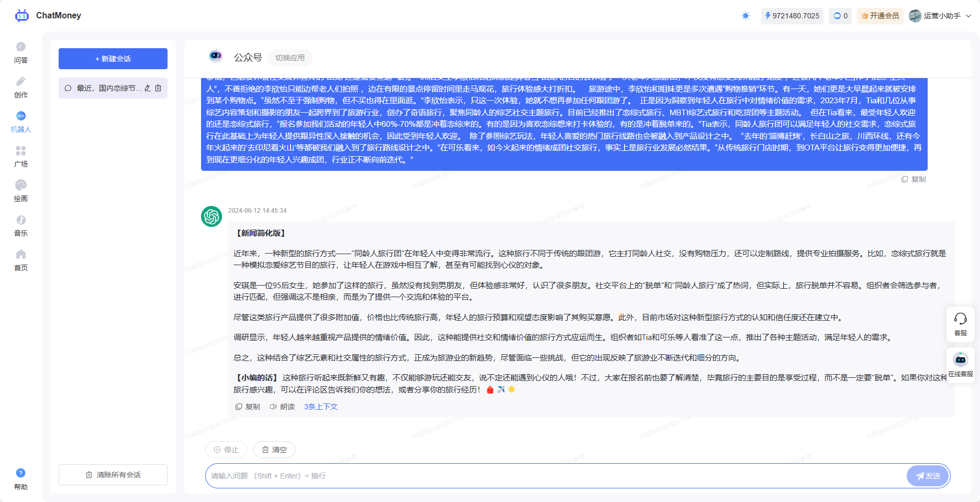This screenshot has width=980, height=502.
Task: Click the ChatMoney title text
Action: point(59,16)
